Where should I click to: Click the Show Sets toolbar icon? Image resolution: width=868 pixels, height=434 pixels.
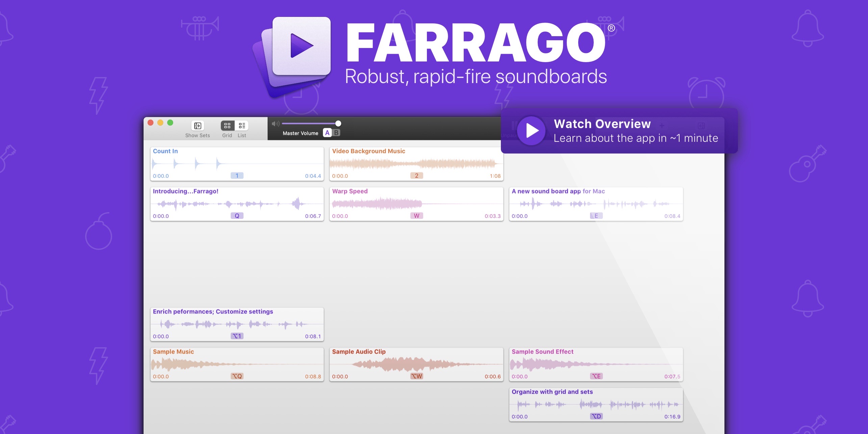(198, 126)
